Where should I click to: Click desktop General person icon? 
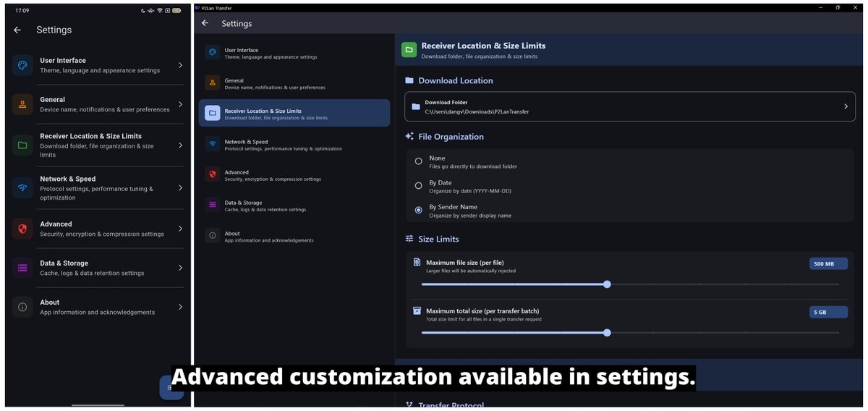pyautogui.click(x=212, y=82)
